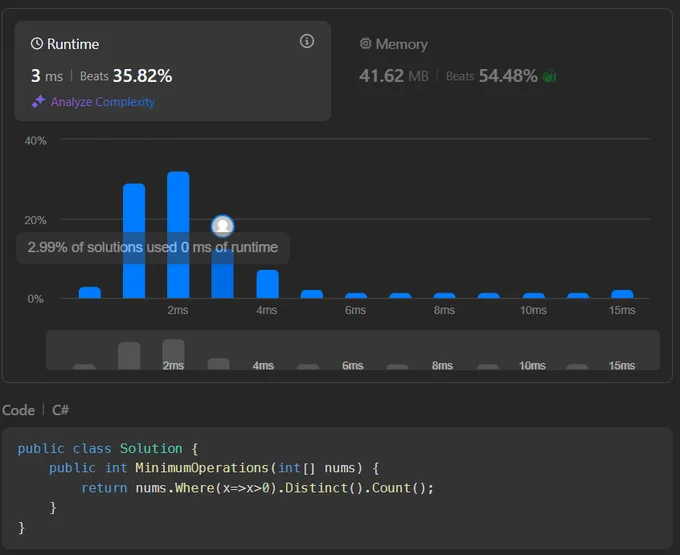Click the 15ms label in the range selector
The image size is (680, 555).
(x=622, y=366)
